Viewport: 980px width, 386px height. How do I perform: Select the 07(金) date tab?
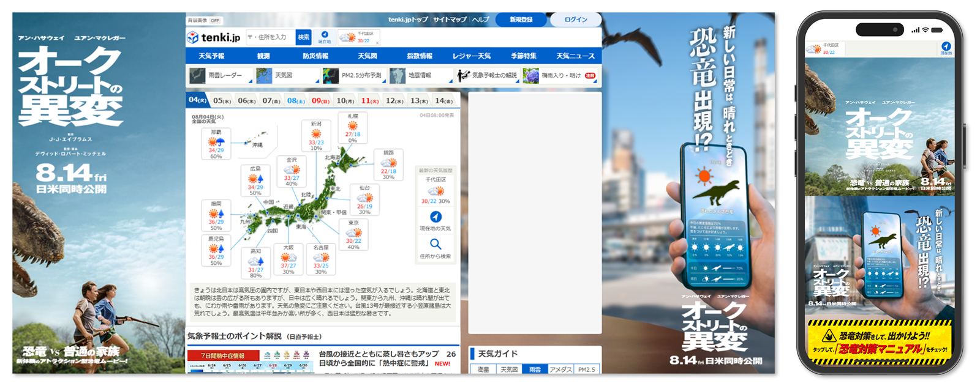coord(271,100)
